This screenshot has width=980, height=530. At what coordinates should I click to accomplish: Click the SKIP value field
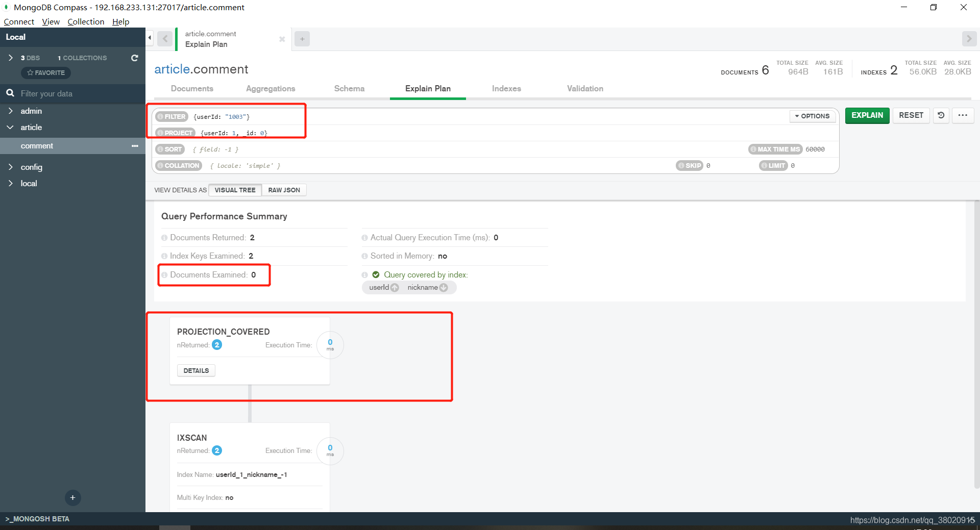tap(730, 166)
